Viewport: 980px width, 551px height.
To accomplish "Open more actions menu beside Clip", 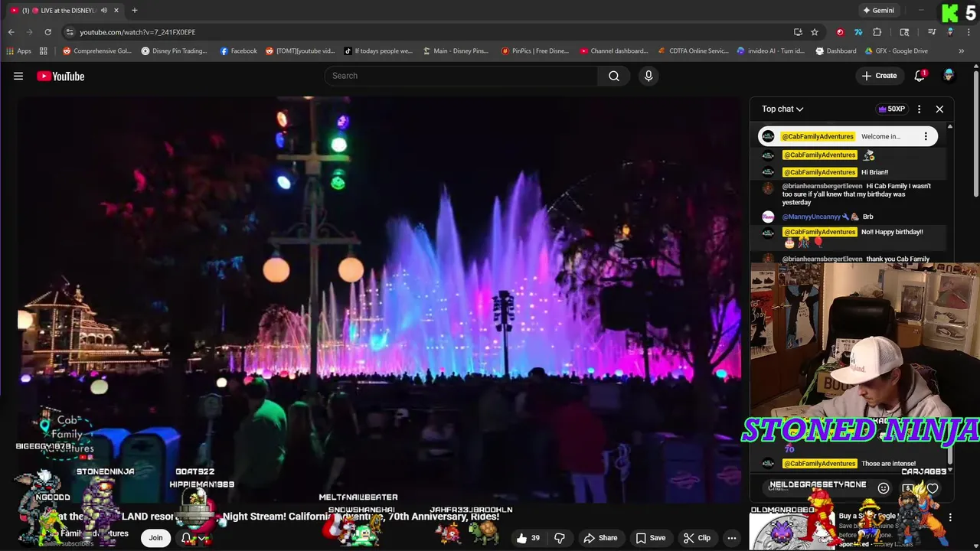I will 732,538.
